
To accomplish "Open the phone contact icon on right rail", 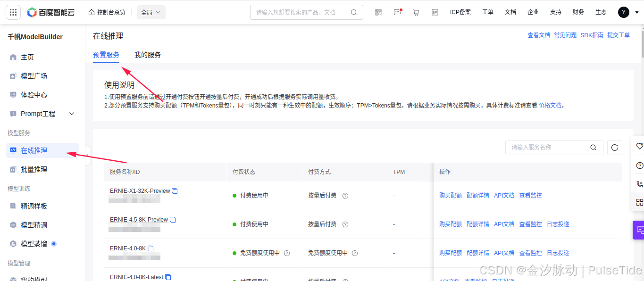I will pyautogui.click(x=639, y=184).
